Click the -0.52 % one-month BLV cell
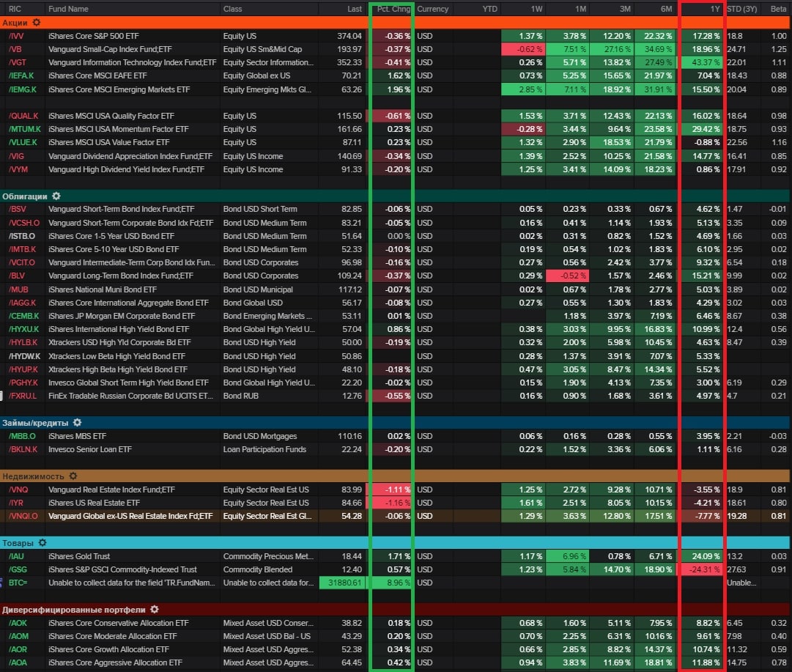 tap(568, 276)
